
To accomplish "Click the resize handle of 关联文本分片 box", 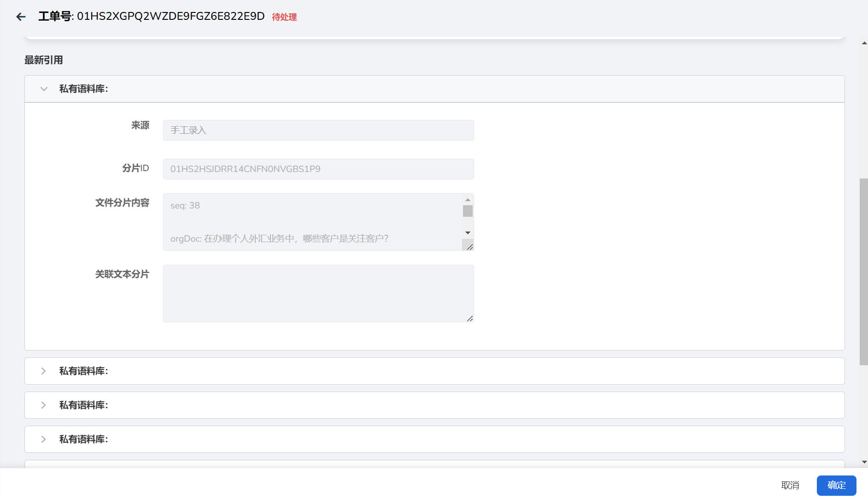I will (469, 319).
